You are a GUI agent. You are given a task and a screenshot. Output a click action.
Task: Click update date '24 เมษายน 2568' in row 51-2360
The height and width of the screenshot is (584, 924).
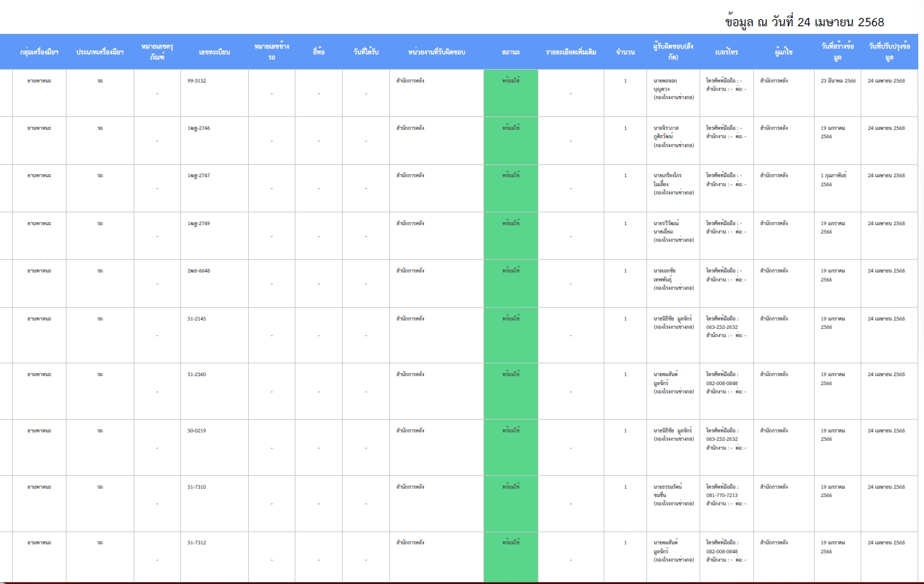pos(886,374)
